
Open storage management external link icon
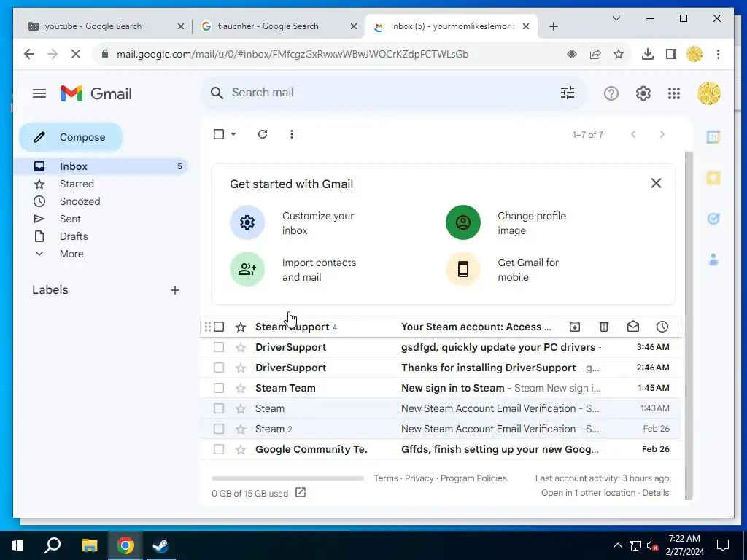(301, 492)
